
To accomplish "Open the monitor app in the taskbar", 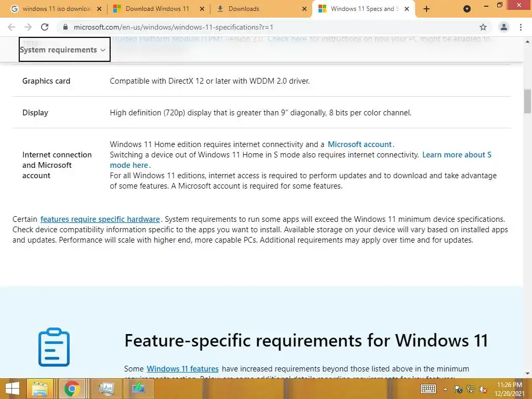I will coord(106,389).
